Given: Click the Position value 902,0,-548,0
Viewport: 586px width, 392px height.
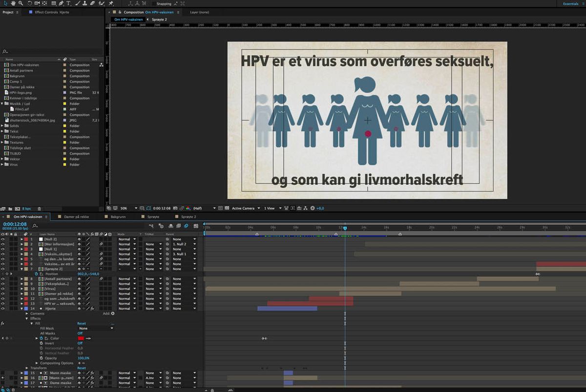Looking at the screenshot, I should tap(88, 274).
